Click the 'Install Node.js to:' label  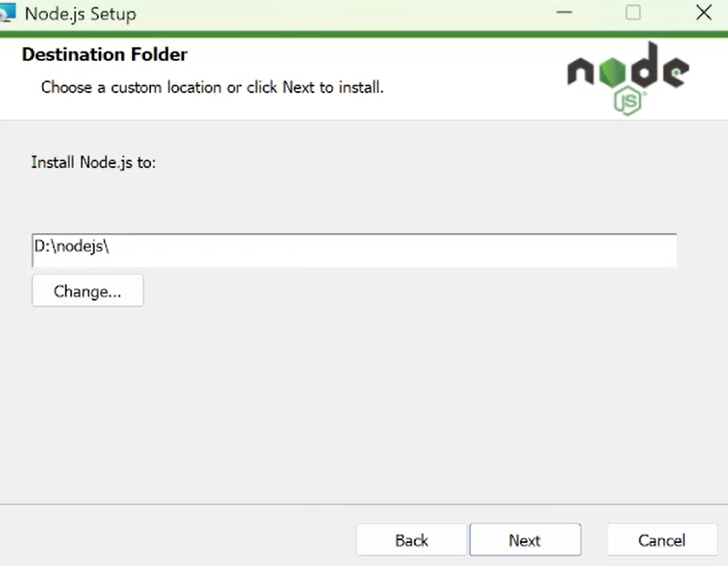pyautogui.click(x=94, y=162)
